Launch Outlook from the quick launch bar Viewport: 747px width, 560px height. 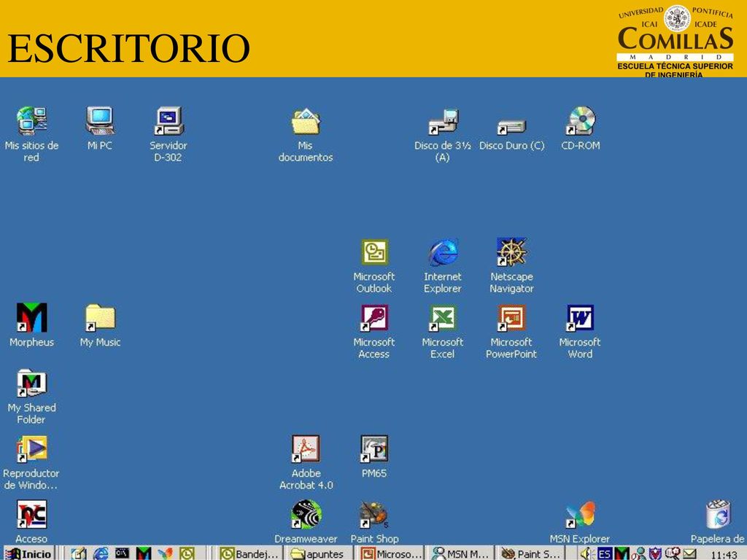coord(187,554)
